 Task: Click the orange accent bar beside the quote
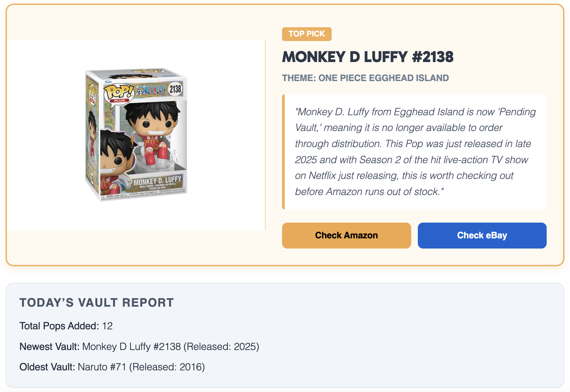pyautogui.click(x=285, y=151)
